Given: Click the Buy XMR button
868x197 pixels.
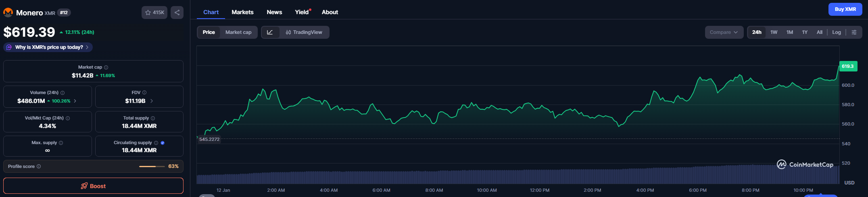Looking at the screenshot, I should 845,9.
